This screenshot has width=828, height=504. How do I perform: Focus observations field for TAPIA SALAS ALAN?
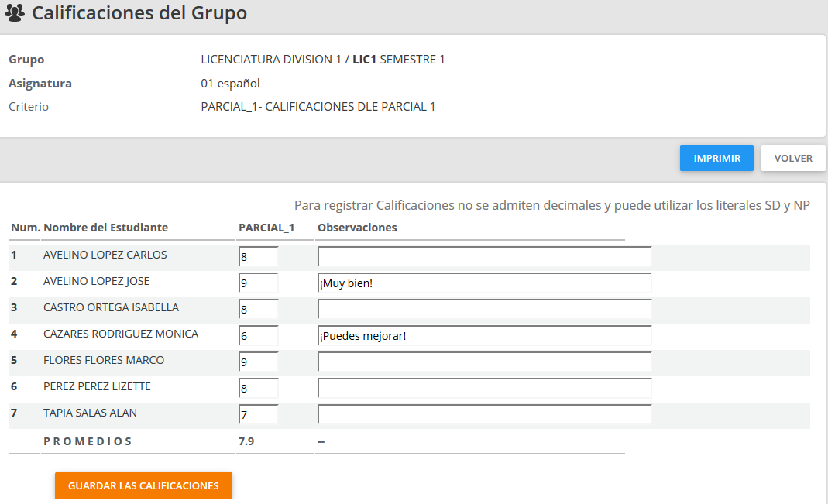point(484,415)
